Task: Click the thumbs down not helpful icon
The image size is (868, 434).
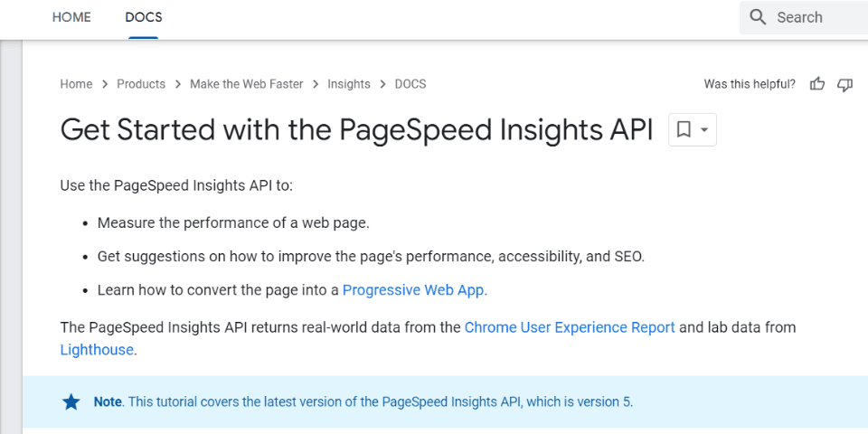Action: [x=844, y=85]
